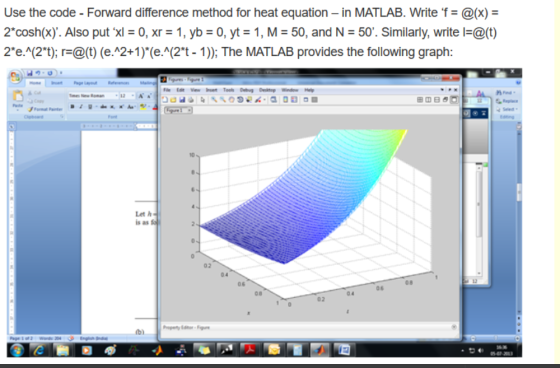Image resolution: width=560 pixels, height=368 pixels.
Task: Toggle Italic formatting in Word
Action: [x=81, y=106]
